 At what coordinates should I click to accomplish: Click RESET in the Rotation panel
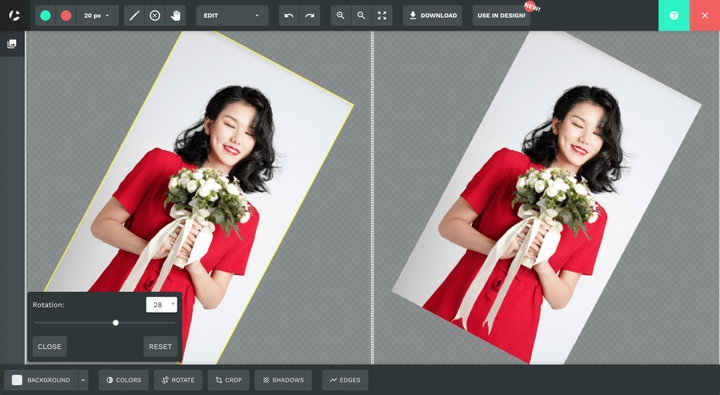[160, 346]
